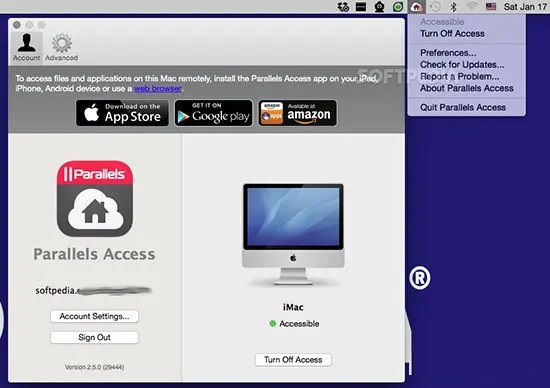Click the green circular menu bar icon
Viewport: 550px width, 388px height.
(x=398, y=7)
